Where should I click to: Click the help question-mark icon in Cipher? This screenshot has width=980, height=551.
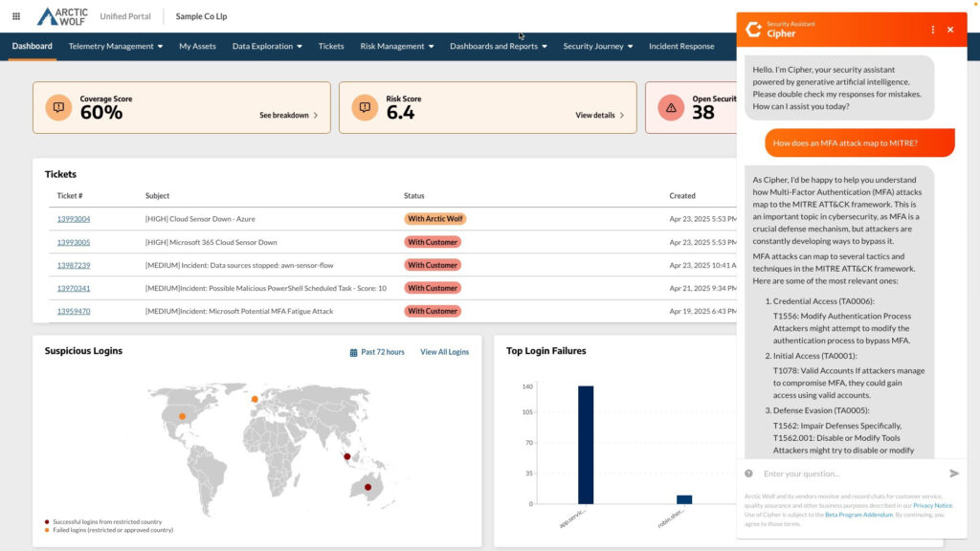pyautogui.click(x=748, y=474)
